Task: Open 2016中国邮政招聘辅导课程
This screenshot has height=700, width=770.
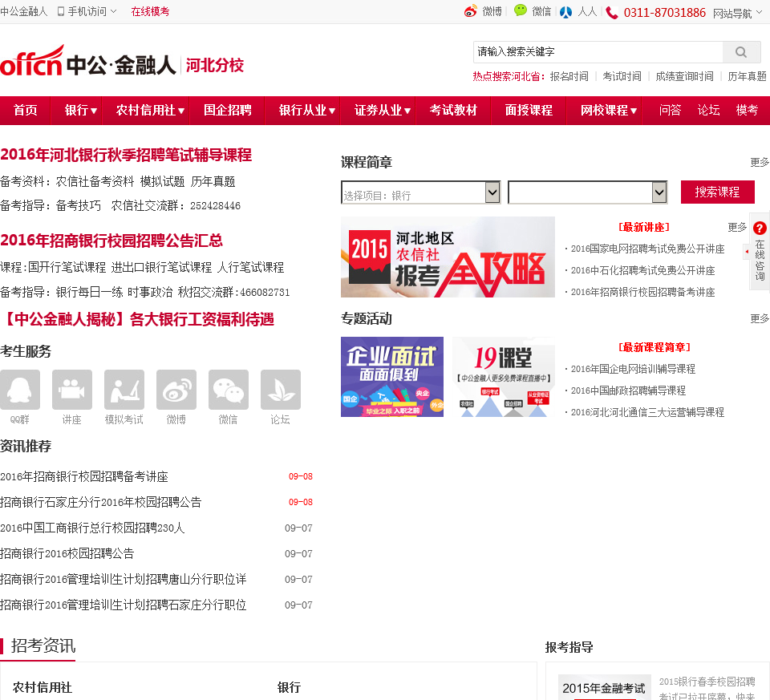Action: coord(627,390)
